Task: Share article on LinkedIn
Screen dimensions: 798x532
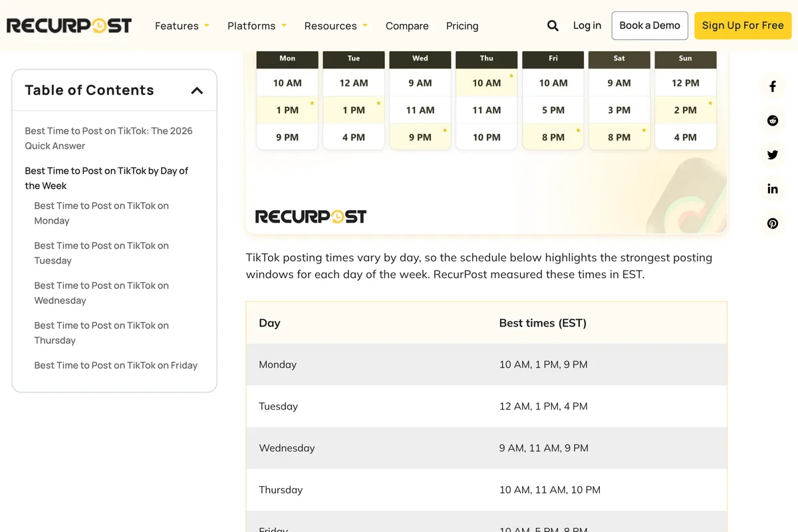Action: pyautogui.click(x=773, y=189)
